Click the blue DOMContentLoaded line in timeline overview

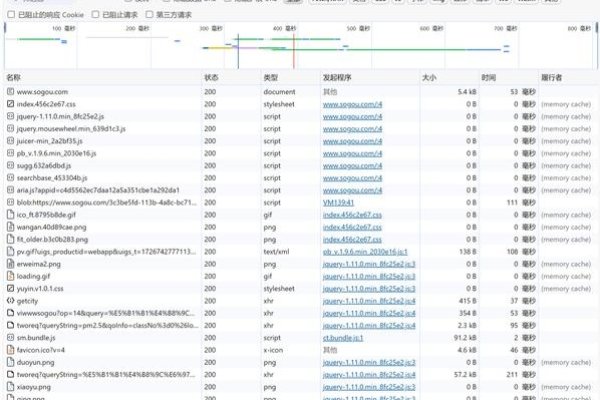pos(238,51)
